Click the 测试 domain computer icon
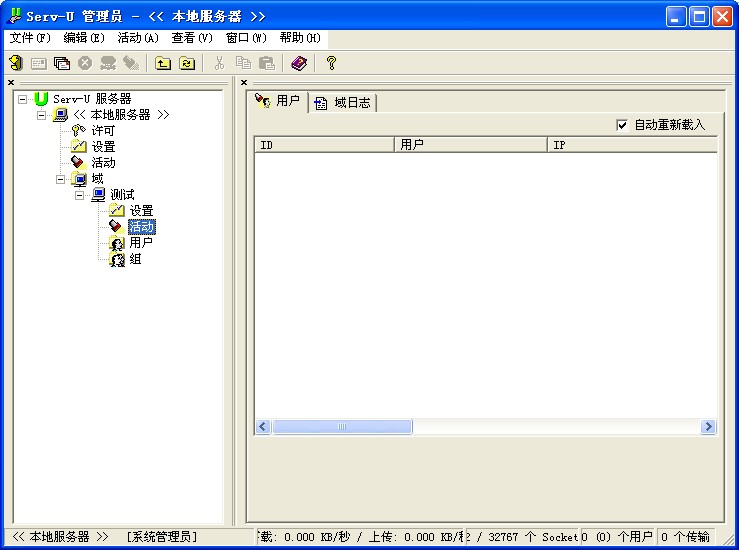The width and height of the screenshot is (739, 550). [x=99, y=195]
